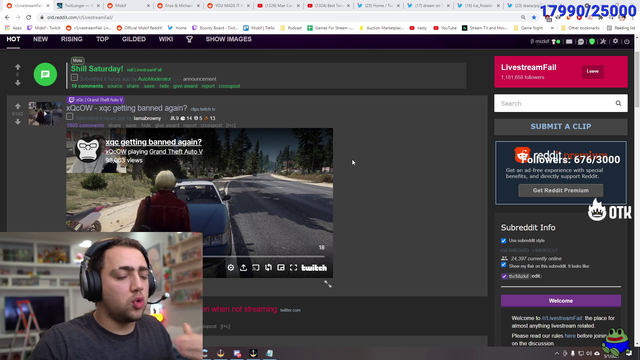The height and width of the screenshot is (360, 640).
Task: Expand bookmarks overflow chevron
Action: (552, 28)
